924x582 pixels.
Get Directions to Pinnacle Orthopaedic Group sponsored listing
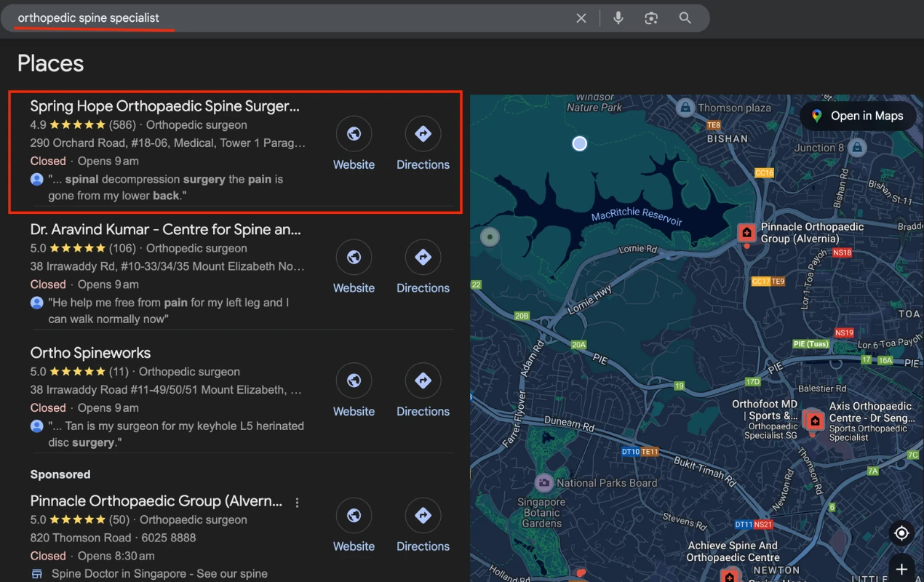[423, 526]
